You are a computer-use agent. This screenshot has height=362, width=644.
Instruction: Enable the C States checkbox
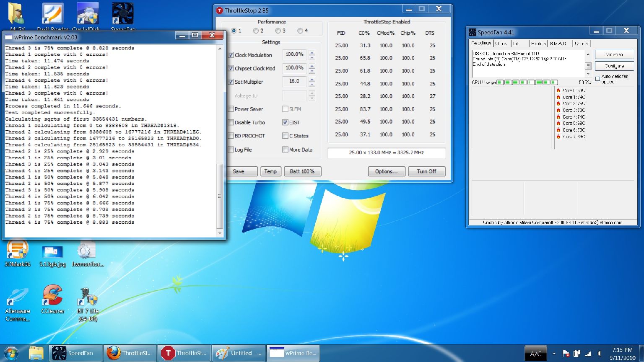point(285,136)
